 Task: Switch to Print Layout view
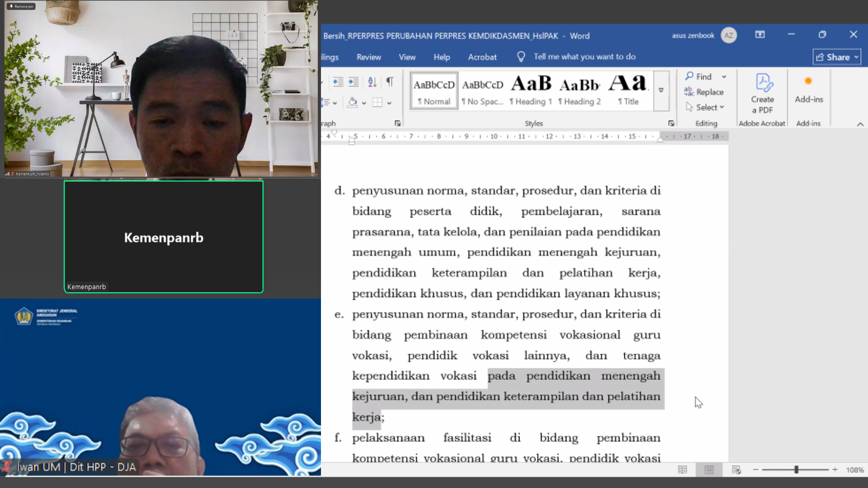click(x=709, y=470)
